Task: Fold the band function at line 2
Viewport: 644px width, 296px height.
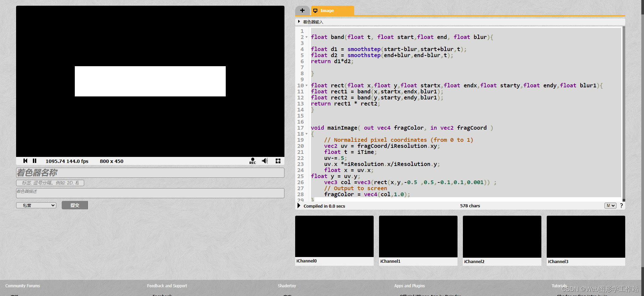Action: 307,37
